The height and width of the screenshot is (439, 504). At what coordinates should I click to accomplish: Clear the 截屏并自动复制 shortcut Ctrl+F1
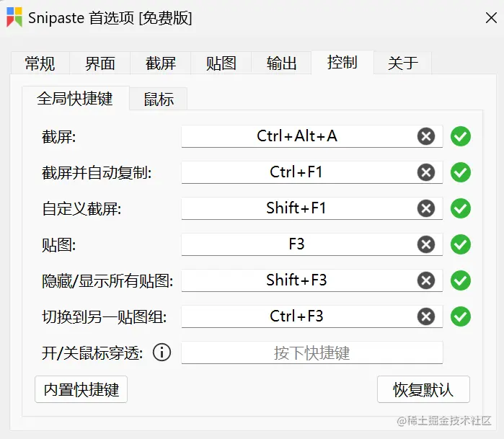tap(426, 172)
